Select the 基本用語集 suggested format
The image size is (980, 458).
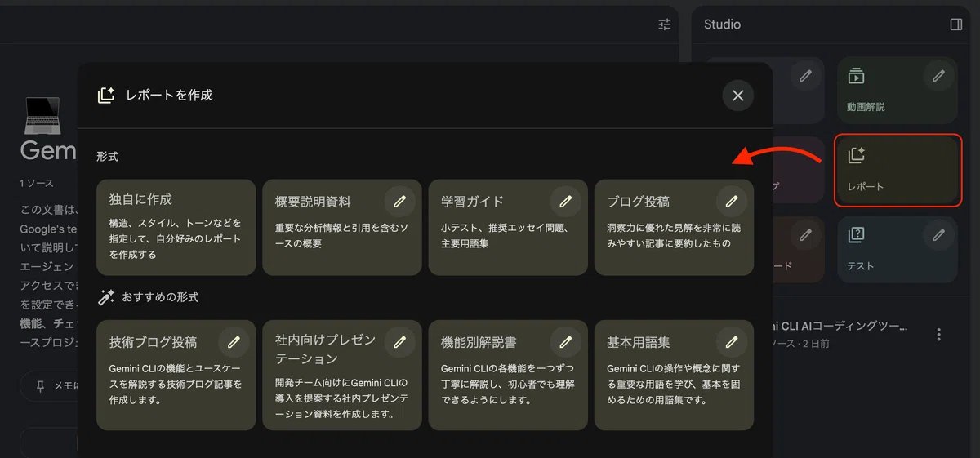[674, 375]
